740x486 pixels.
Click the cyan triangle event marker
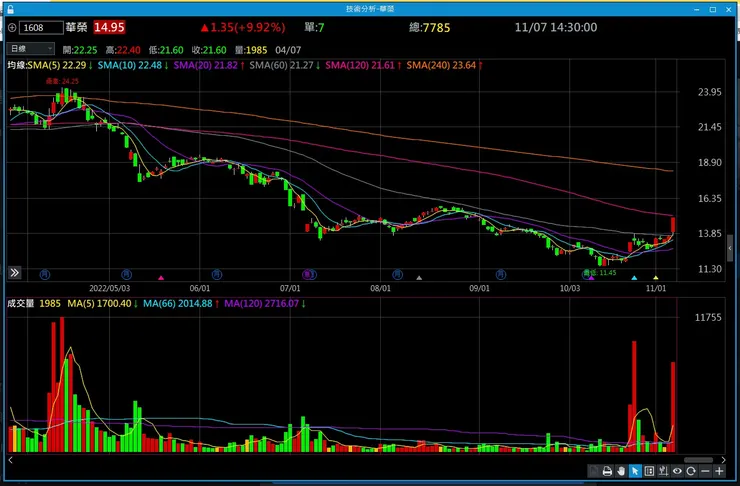(x=634, y=278)
